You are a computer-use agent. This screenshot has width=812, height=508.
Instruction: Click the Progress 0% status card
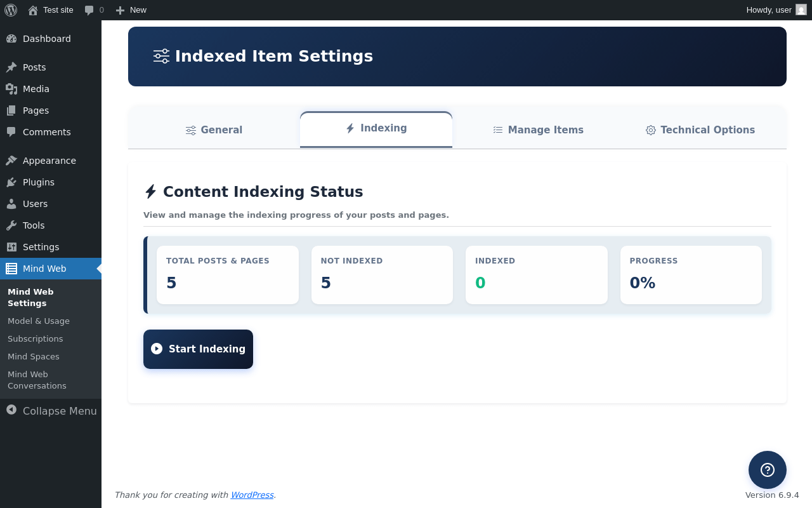coord(691,275)
